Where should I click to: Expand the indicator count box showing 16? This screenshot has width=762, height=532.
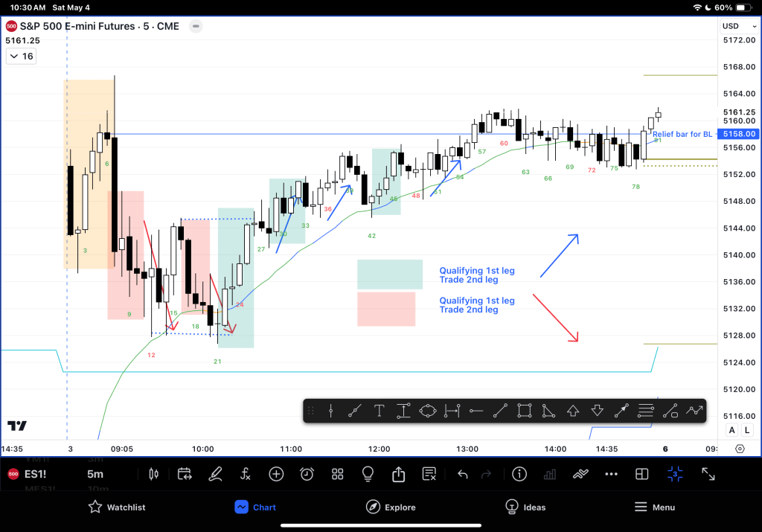[x=21, y=57]
